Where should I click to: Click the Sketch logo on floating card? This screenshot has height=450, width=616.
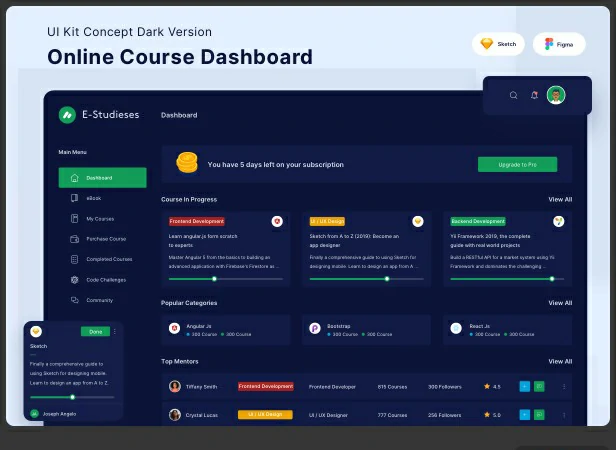point(36,331)
